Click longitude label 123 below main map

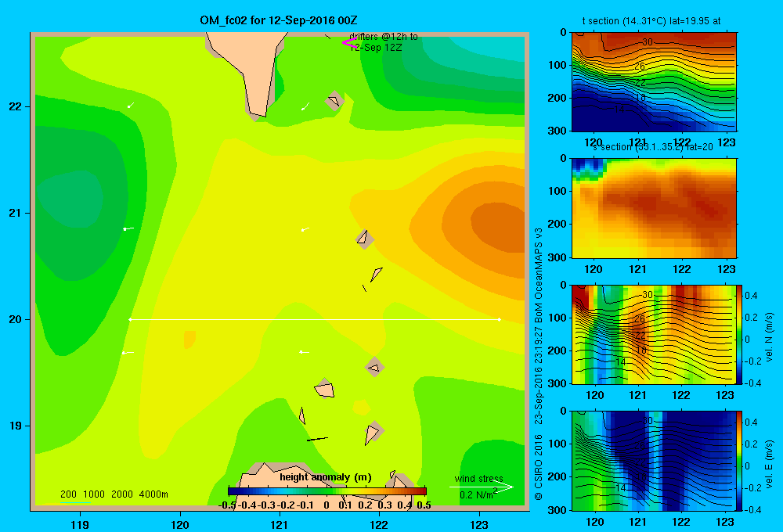pyautogui.click(x=479, y=524)
